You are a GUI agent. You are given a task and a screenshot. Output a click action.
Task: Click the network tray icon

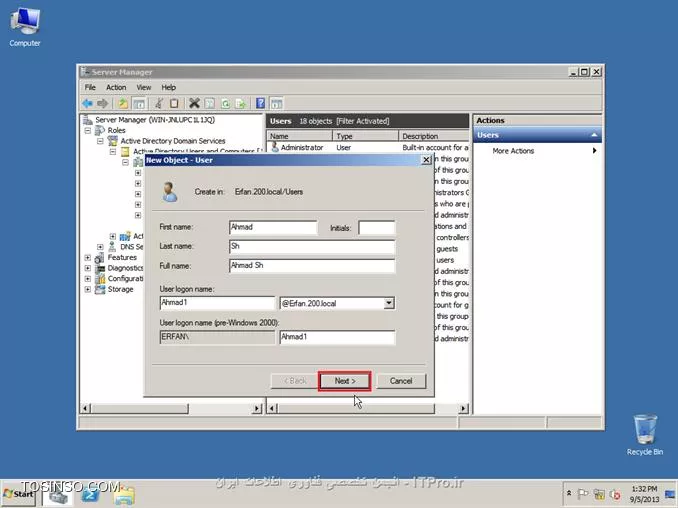pos(599,494)
